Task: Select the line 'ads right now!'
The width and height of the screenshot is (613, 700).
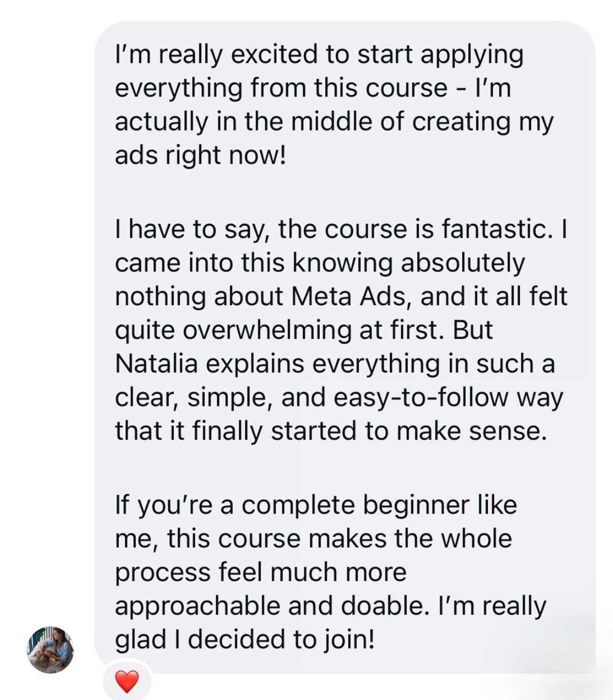Action: pos(201,155)
